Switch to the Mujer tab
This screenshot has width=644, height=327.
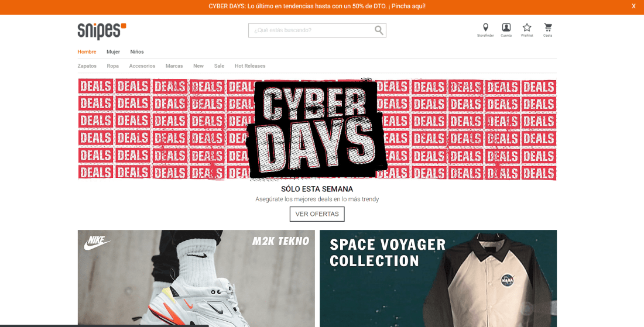tap(113, 51)
